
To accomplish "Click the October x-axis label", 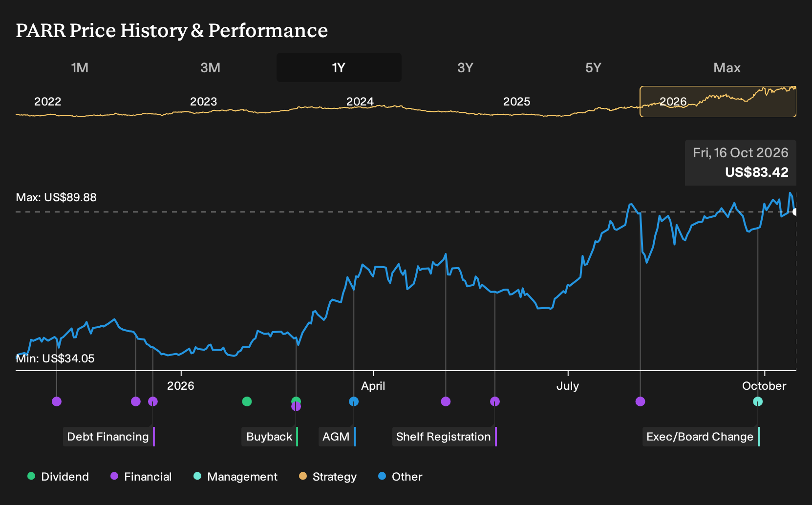I will click(x=764, y=386).
